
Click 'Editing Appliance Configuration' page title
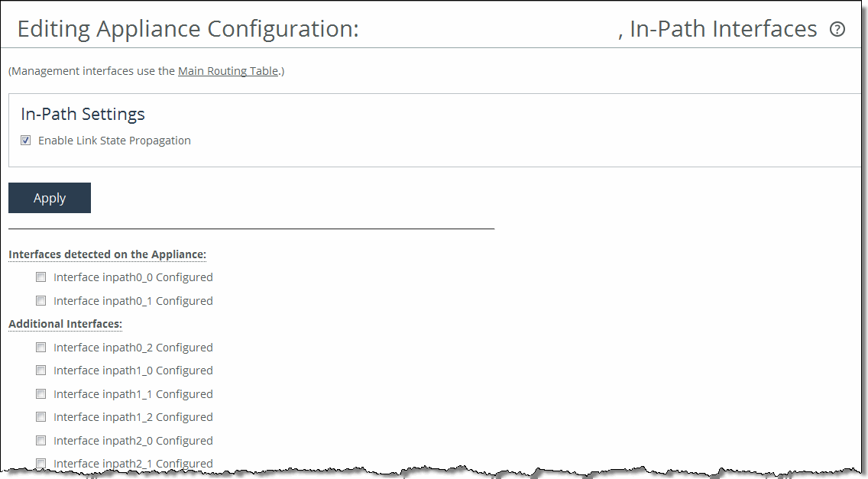(x=188, y=29)
